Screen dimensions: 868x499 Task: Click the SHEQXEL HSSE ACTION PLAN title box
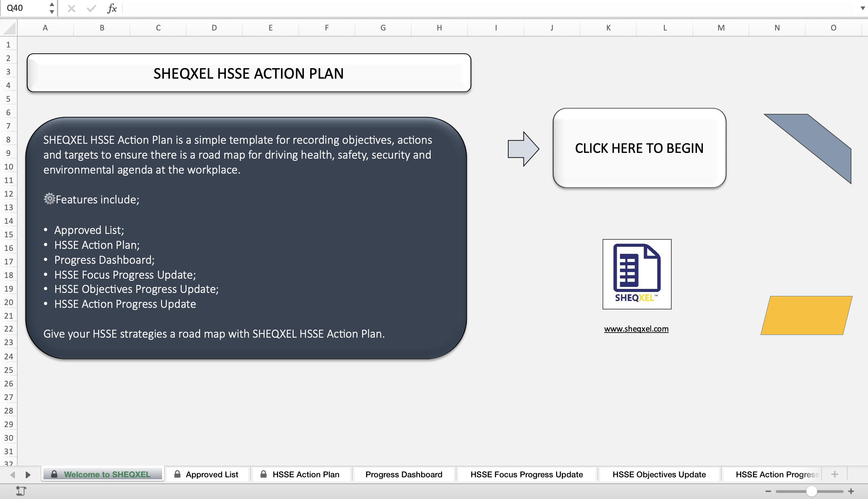point(249,73)
